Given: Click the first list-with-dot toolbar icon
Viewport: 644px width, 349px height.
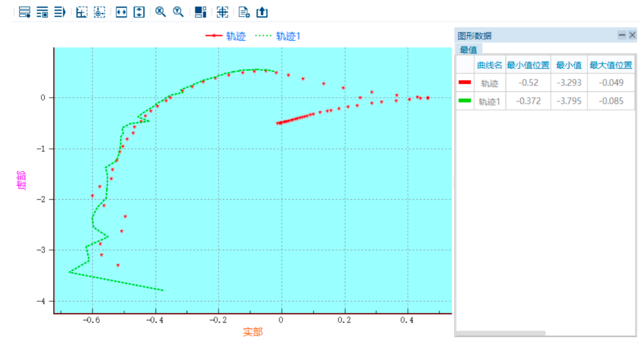Looking at the screenshot, I should [25, 12].
